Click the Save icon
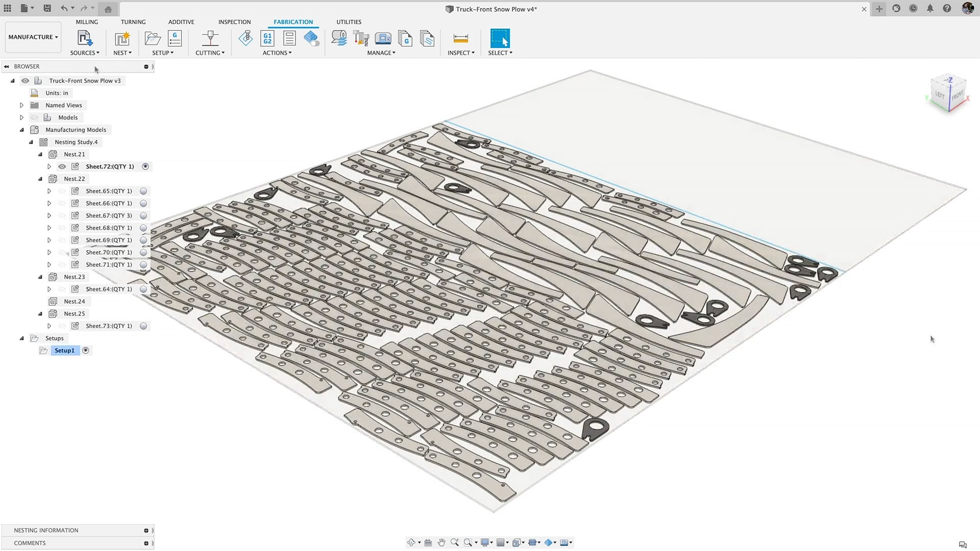Screen dimensions: 980x551 (x=47, y=8)
